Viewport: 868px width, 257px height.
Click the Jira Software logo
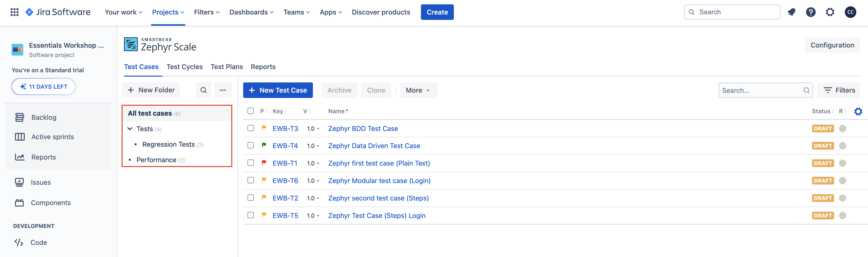click(x=58, y=12)
